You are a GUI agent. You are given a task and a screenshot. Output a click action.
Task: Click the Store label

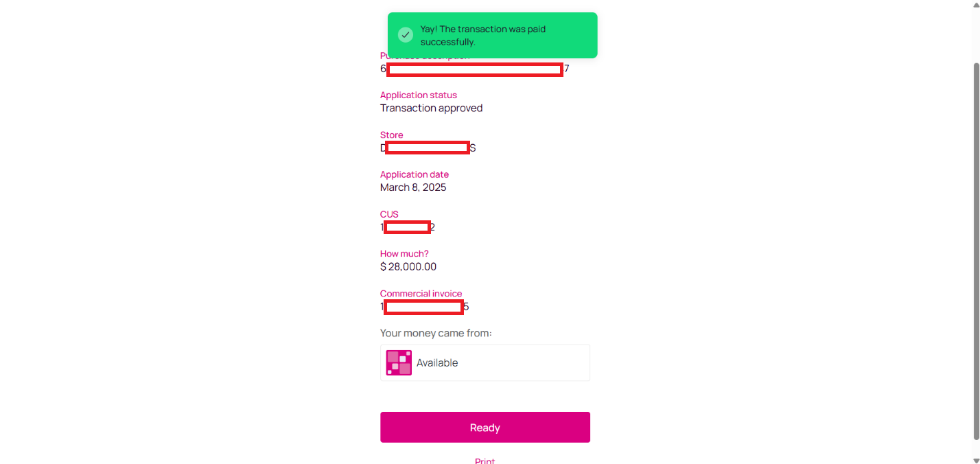coord(392,135)
